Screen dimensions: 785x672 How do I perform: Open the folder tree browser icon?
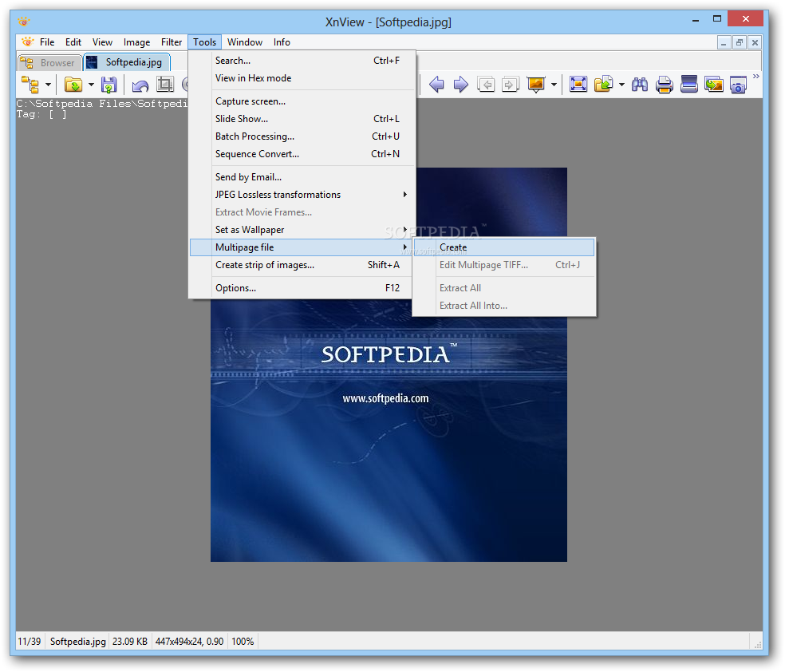tap(30, 85)
